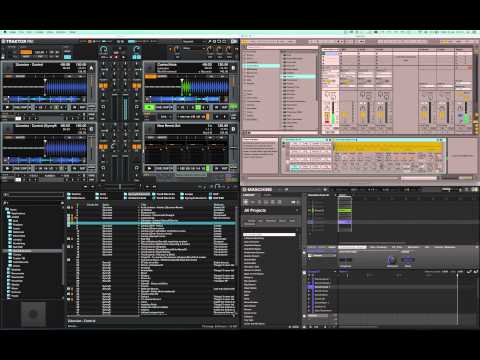Click the Maschine logo
480x360 pixels.
257,190
